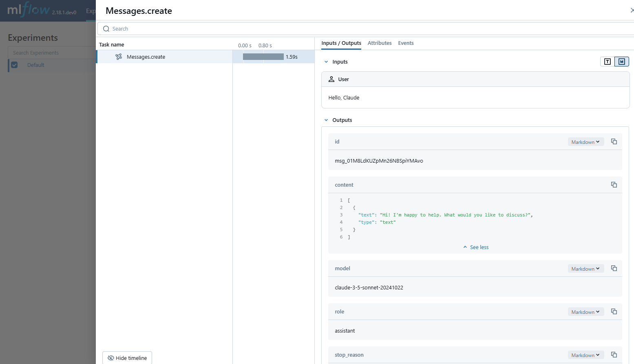This screenshot has width=634, height=364.
Task: Click the search magnifier icon
Action: [106, 29]
